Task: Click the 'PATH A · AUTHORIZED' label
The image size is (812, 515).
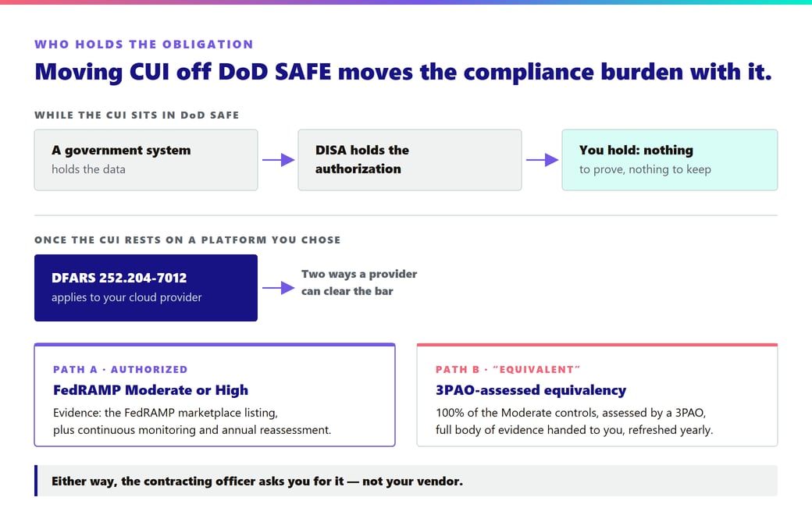Action: tap(121, 370)
